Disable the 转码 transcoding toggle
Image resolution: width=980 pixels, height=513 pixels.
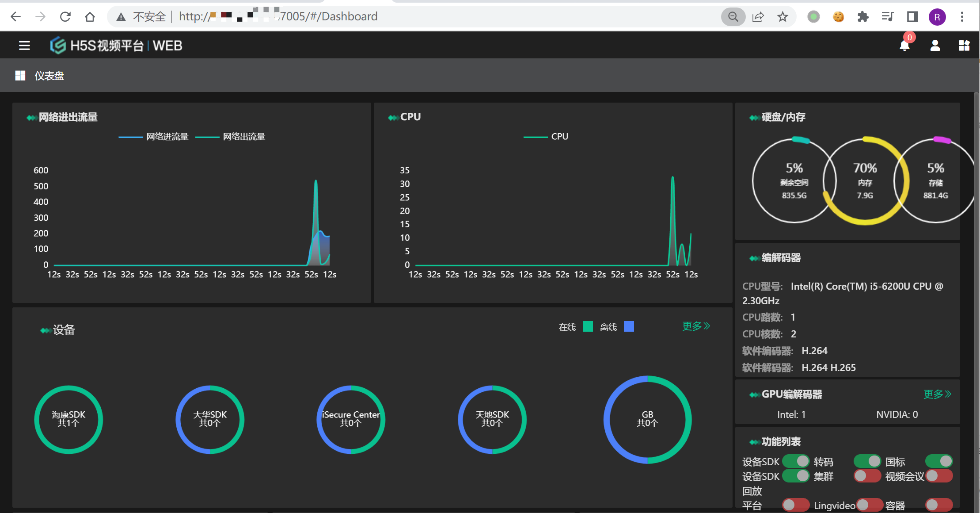[x=867, y=461]
